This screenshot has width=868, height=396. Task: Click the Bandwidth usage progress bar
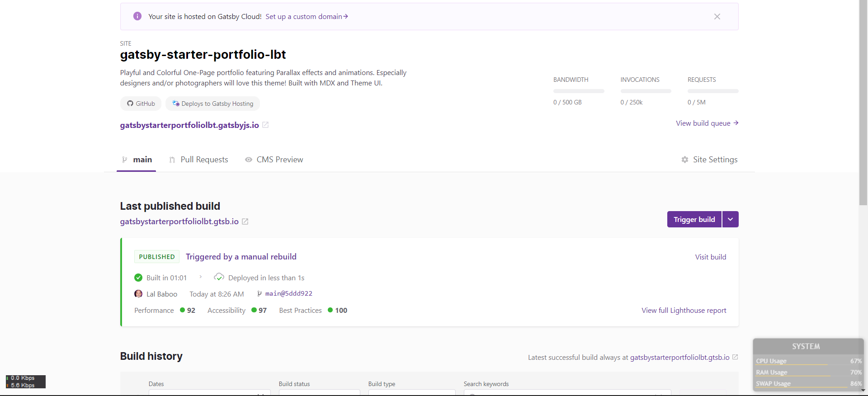point(579,91)
